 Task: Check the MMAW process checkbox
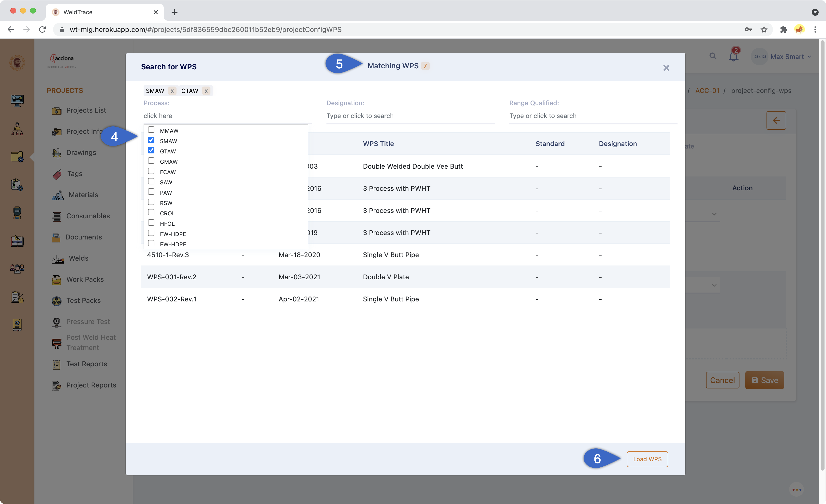[151, 130]
